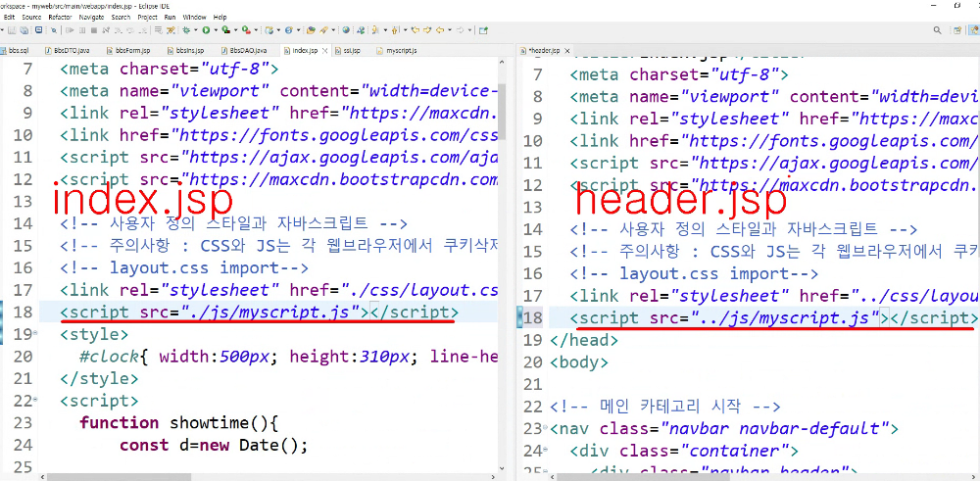The height and width of the screenshot is (481, 980).
Task: Open the Debug configurations dropdown arrow
Action: coord(196,29)
